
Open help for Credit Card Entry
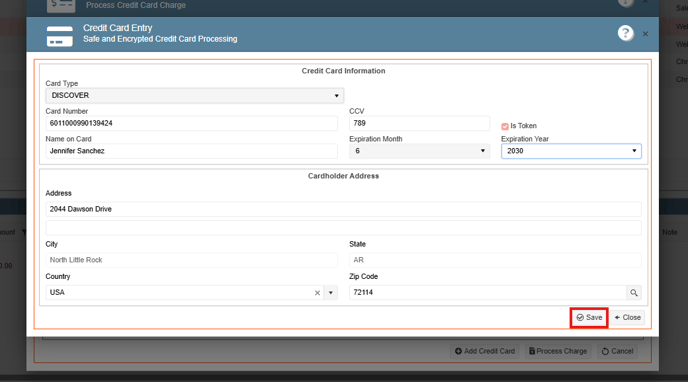(x=626, y=33)
